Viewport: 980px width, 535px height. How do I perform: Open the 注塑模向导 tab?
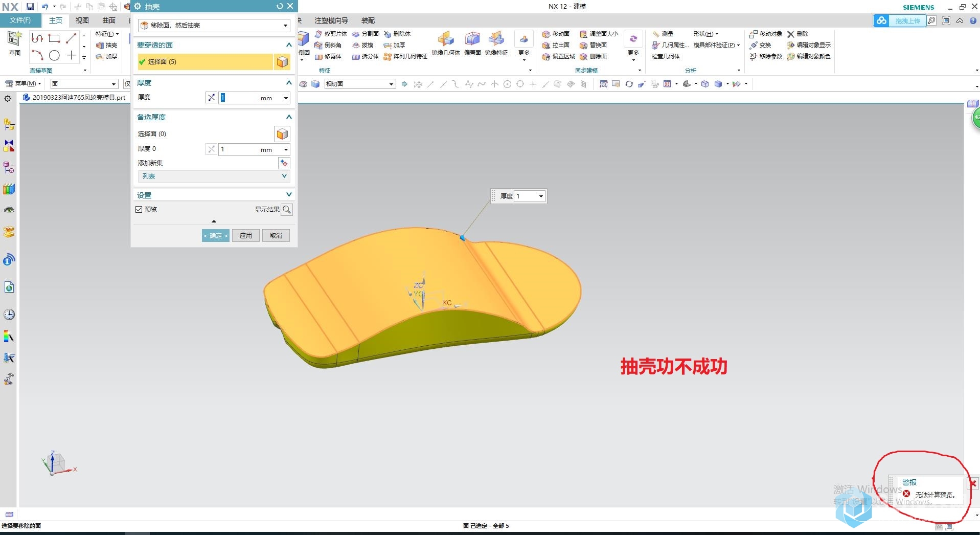point(331,20)
